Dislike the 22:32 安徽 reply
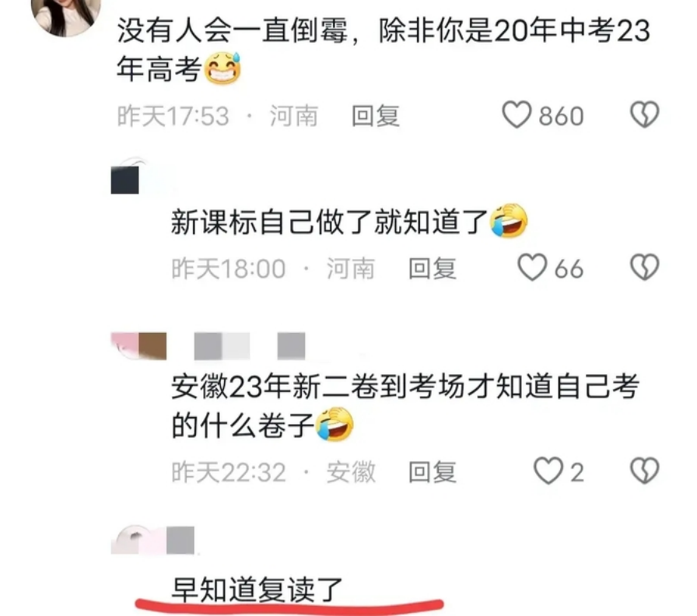 click(645, 471)
